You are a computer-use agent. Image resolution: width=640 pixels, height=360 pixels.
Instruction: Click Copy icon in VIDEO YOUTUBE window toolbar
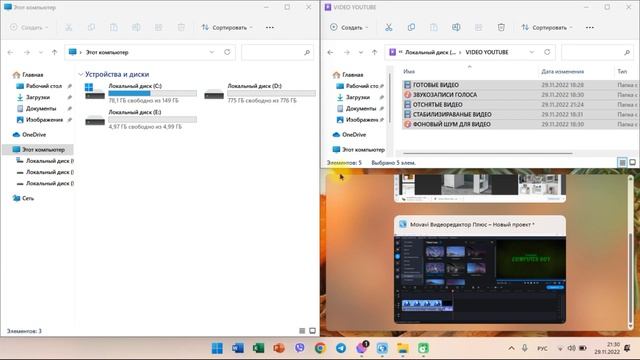pos(411,27)
